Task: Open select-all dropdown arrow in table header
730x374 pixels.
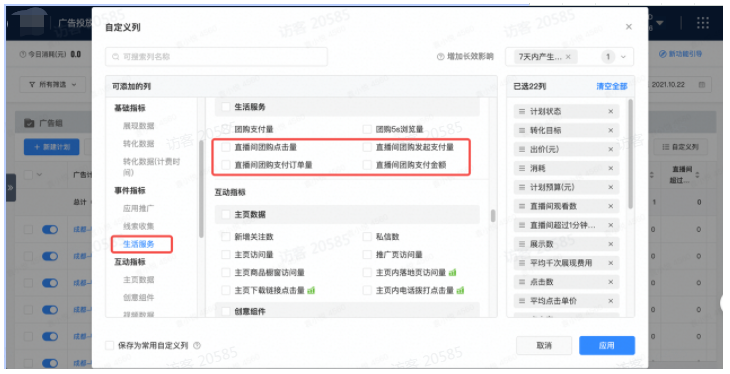Action: [39, 175]
